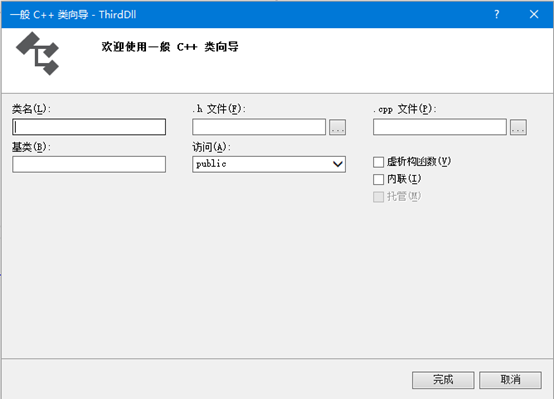The height and width of the screenshot is (399, 554).
Task: Click the 类名(L): label
Action: [x=31, y=109]
